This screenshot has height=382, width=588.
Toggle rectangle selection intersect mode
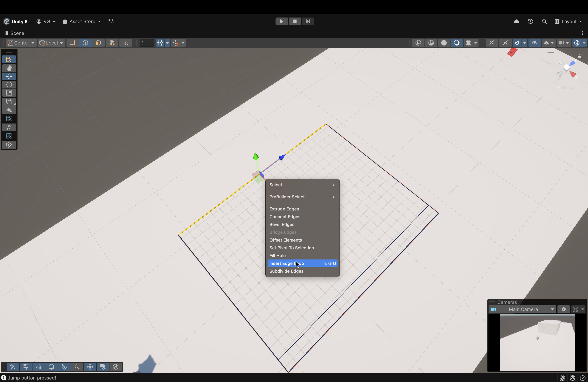tap(125, 43)
